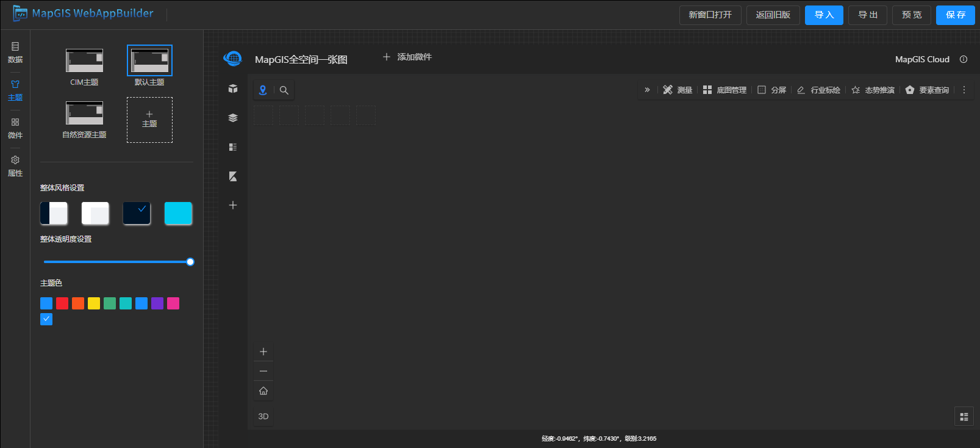
Task: Choose the 自然资源主题 theme thumbnail
Action: click(x=84, y=113)
